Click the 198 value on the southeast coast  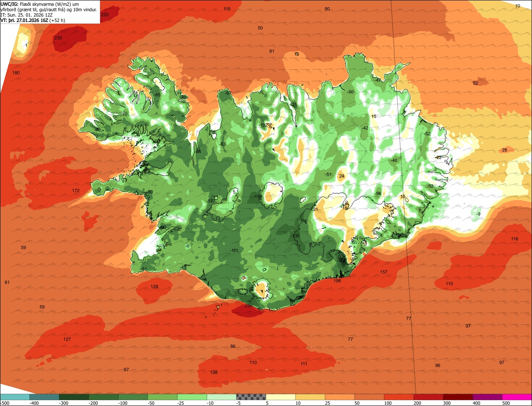point(337,281)
